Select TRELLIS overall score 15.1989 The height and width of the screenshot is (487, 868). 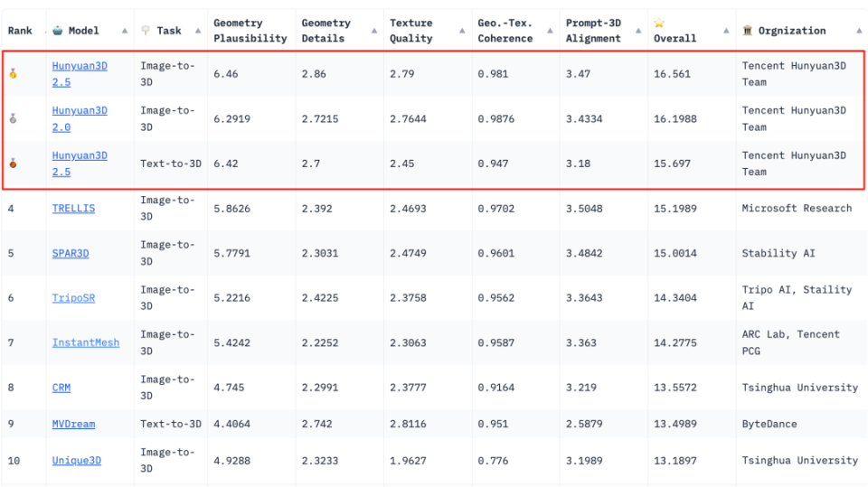click(x=675, y=208)
